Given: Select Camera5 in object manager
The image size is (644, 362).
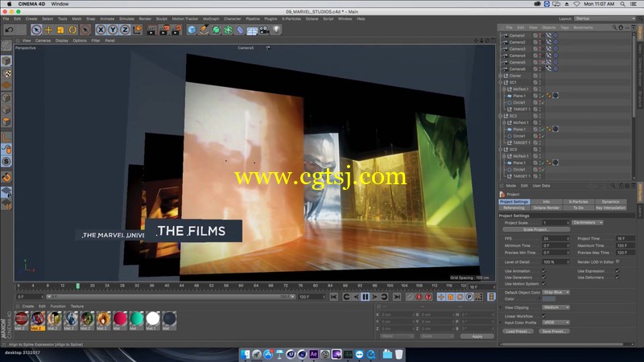Looking at the screenshot, I should tap(517, 63).
